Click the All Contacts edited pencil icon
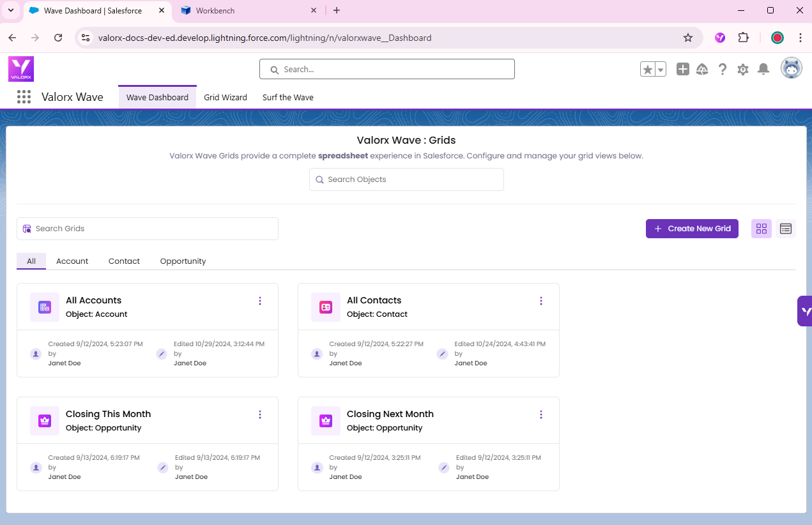This screenshot has height=525, width=812. [x=442, y=354]
